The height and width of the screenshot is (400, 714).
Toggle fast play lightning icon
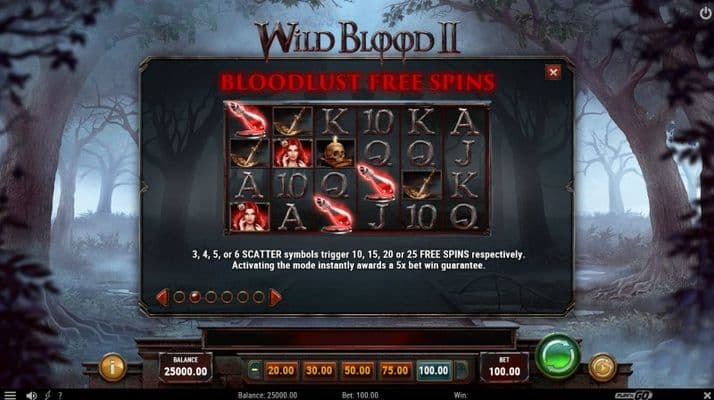tap(47, 395)
